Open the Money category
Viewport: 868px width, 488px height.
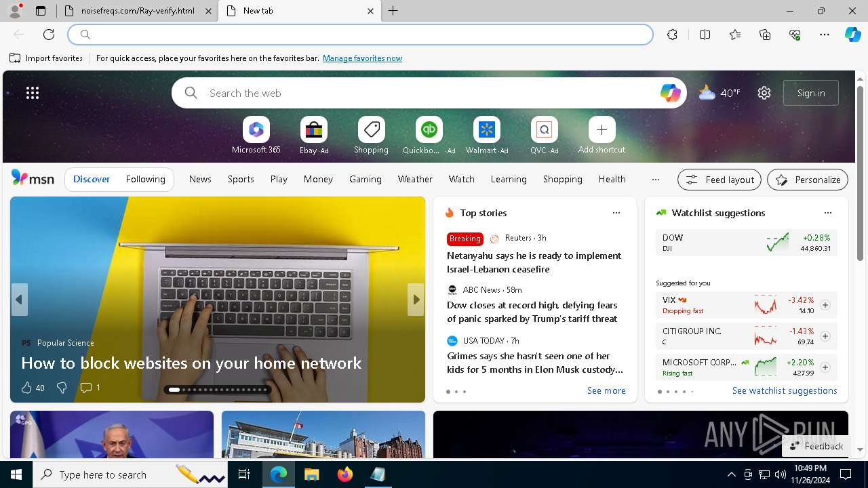coord(318,179)
